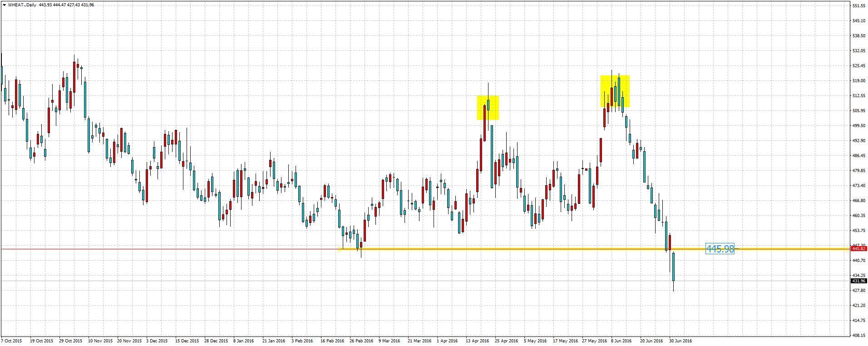Open the dropdown arrow beside WHEAT.,Daily
Image resolution: width=868 pixels, height=346 pixels.
(4, 5)
